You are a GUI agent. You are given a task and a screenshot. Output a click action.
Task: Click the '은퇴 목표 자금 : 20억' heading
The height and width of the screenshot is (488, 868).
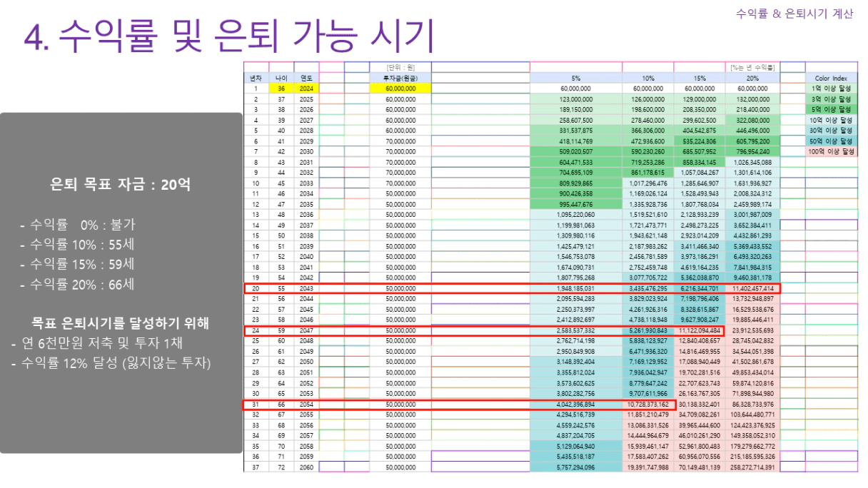[x=121, y=184]
